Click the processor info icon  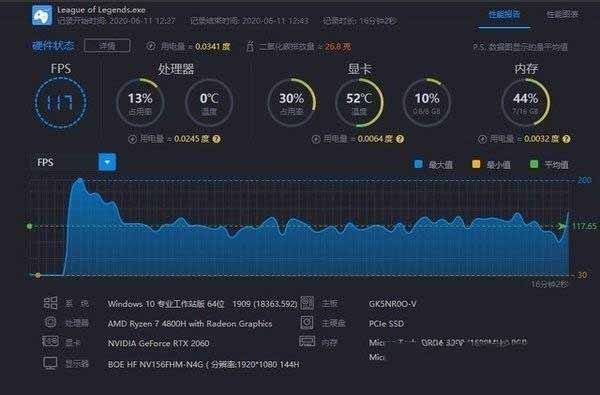(51, 322)
